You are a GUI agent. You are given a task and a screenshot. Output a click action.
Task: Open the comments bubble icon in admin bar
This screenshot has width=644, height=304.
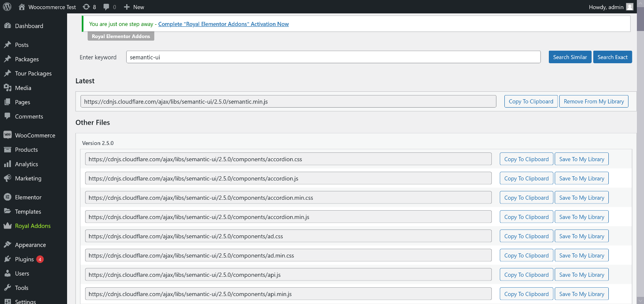106,7
